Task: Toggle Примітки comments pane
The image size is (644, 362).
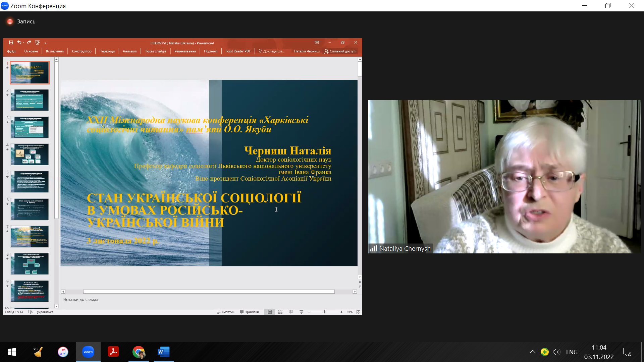Action: coord(250,312)
